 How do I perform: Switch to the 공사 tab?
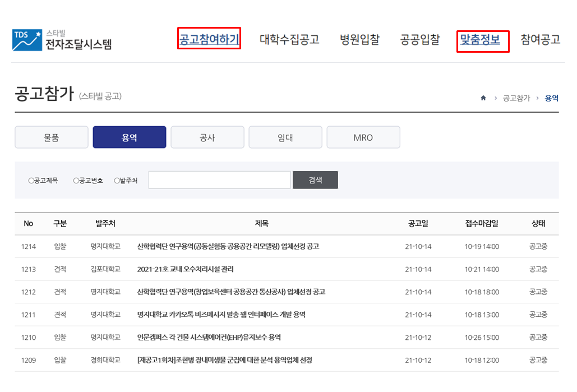click(207, 137)
